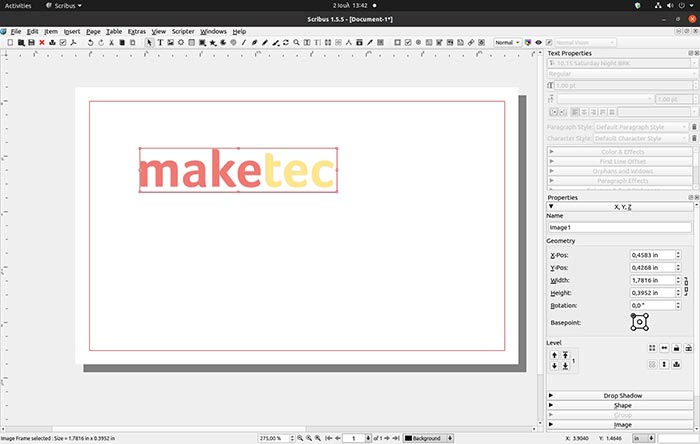Expand the Shape section
Screen dimensions: 700x444
[620, 405]
